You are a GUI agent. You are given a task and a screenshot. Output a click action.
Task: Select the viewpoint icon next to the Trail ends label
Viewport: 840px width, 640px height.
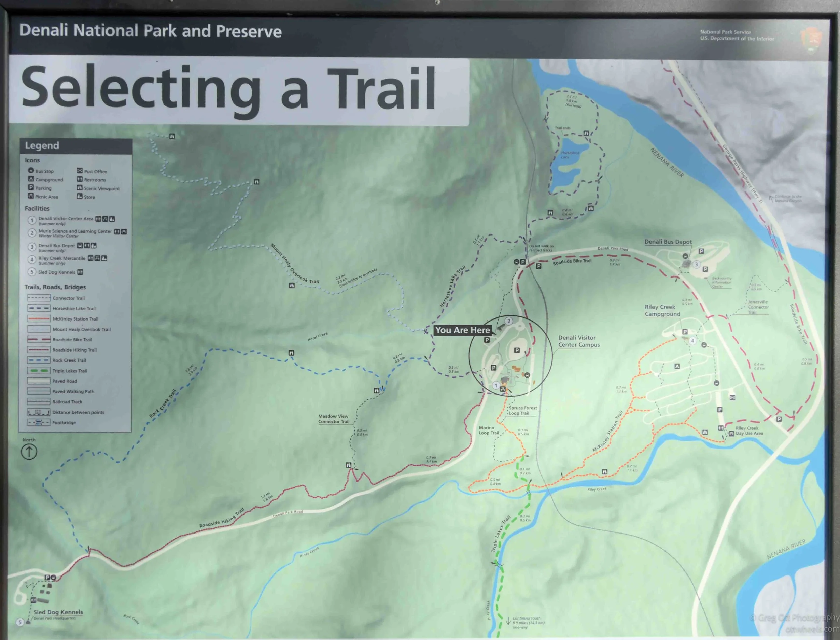click(x=586, y=133)
